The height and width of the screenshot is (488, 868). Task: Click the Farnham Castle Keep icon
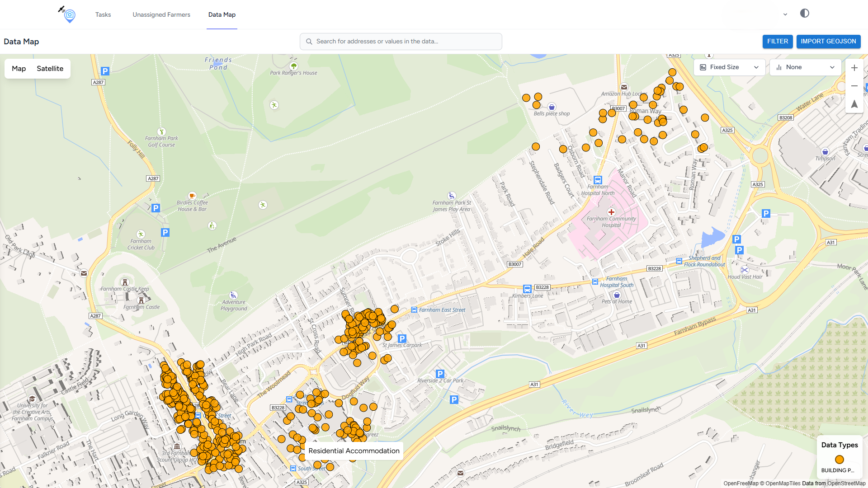tap(125, 282)
